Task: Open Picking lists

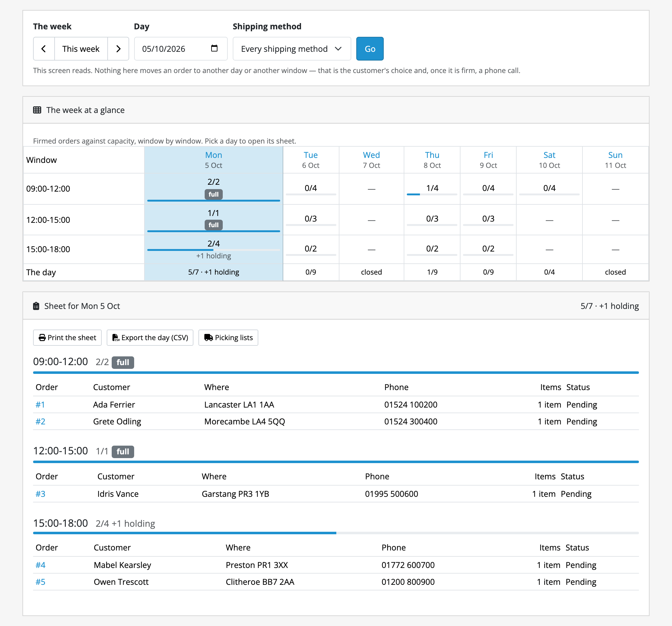Action: [228, 338]
